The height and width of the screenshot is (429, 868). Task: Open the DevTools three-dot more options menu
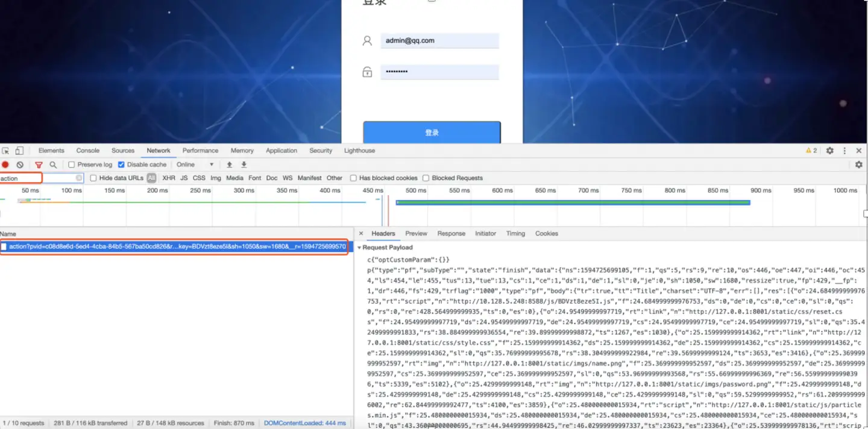coord(844,151)
